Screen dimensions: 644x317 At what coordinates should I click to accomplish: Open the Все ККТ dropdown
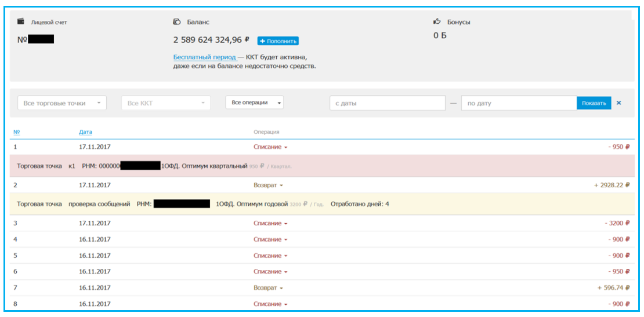pyautogui.click(x=165, y=103)
